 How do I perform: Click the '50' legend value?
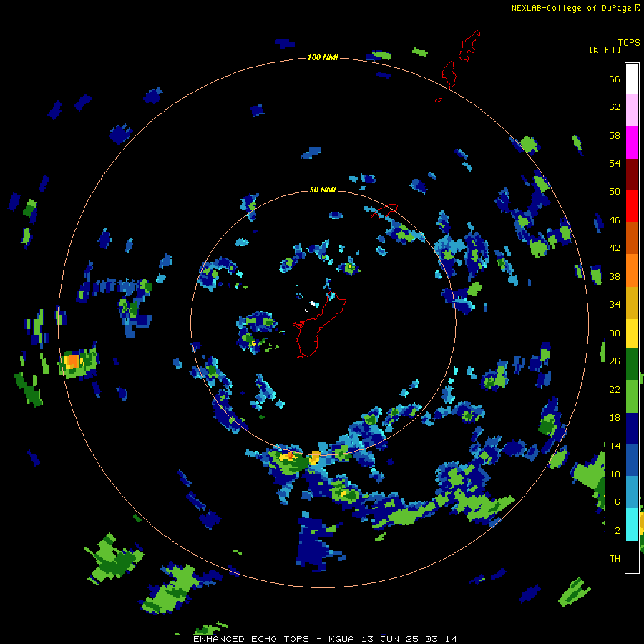pos(615,191)
